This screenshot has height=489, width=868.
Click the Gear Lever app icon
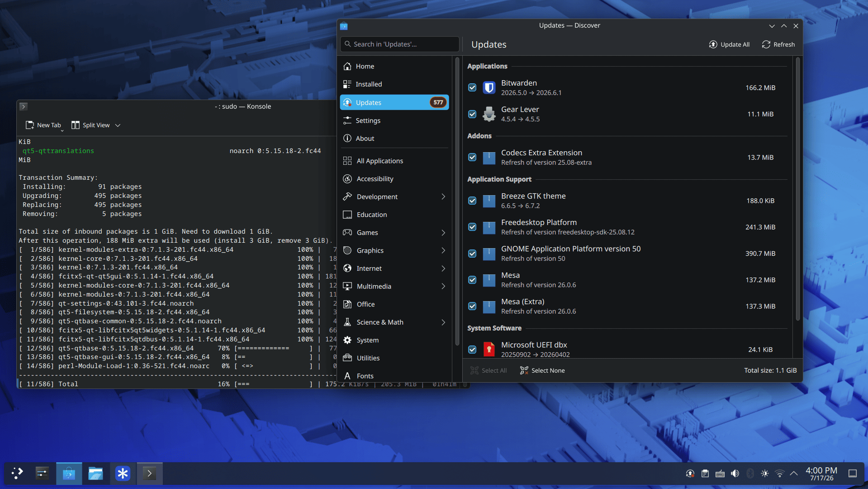(489, 114)
